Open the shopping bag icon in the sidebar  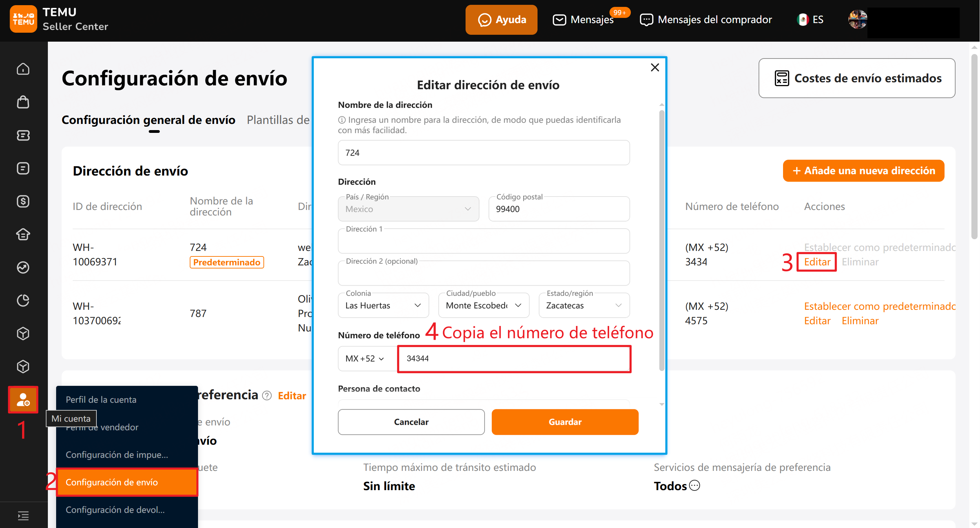pos(23,102)
